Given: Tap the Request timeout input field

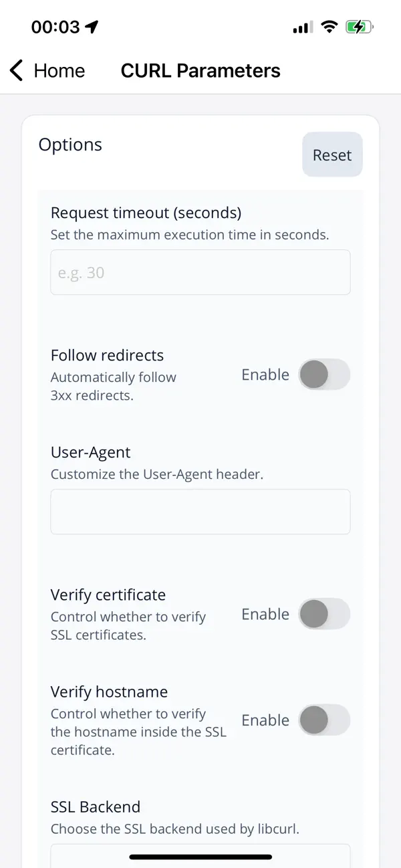Looking at the screenshot, I should click(x=200, y=272).
